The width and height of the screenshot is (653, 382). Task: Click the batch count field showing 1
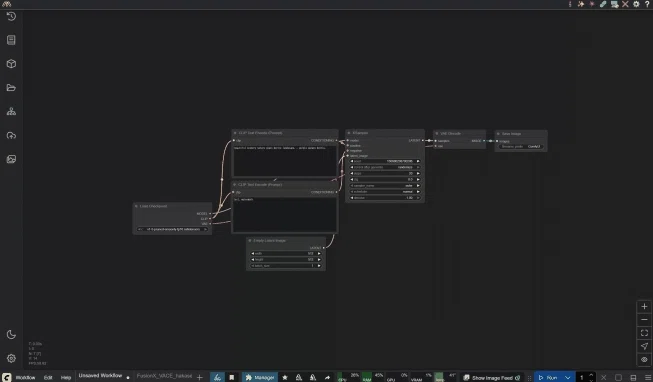point(582,377)
